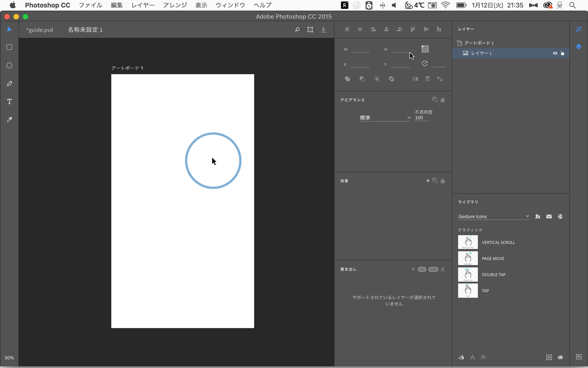Screen dimensions: 588x368
Task: Toggle the iOS export preset badge
Action: pyautogui.click(x=422, y=270)
